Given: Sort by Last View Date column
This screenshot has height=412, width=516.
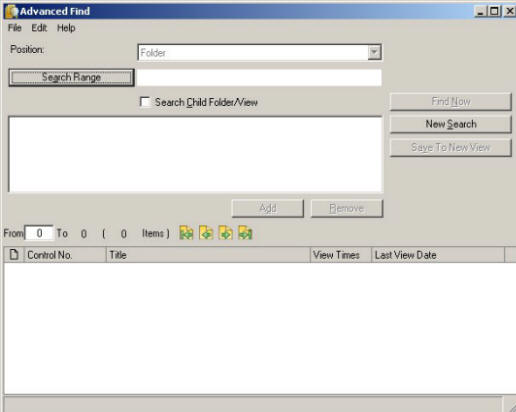Looking at the screenshot, I should [x=438, y=255].
